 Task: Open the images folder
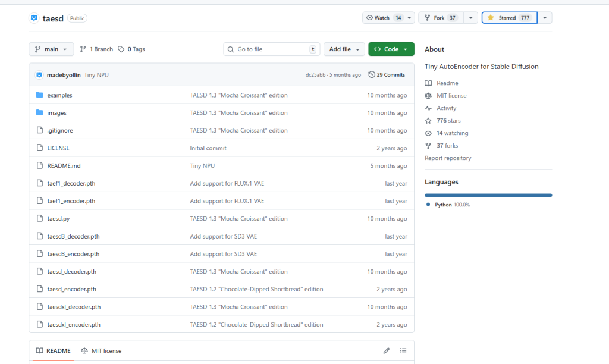click(56, 113)
